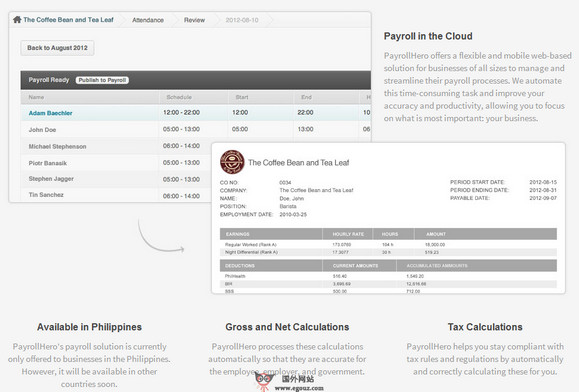Click the payslip company title text
The width and height of the screenshot is (579, 392).
[x=298, y=163]
